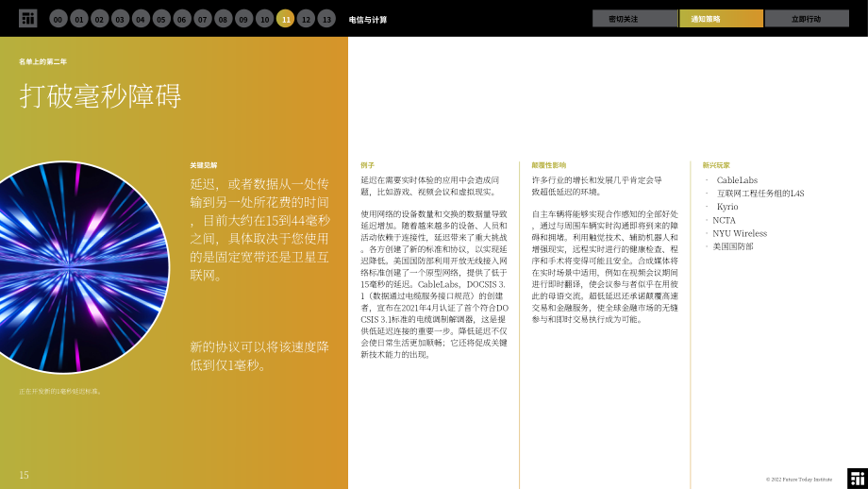
Task: Go to section 12
Action: [x=306, y=19]
